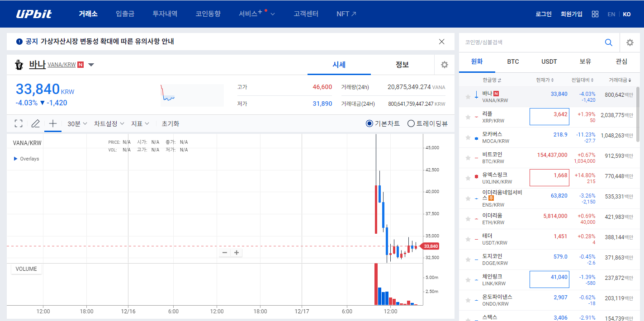Viewport: 644px width, 321px height.
Task: Favorite the 모카버스 MOCA/KRW star
Action: [468, 137]
